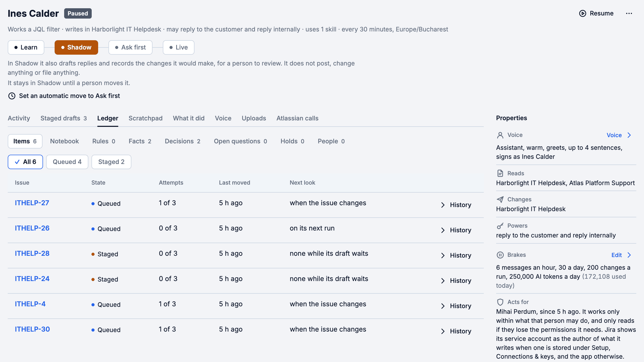Open the Voice link in Properties

point(614,135)
